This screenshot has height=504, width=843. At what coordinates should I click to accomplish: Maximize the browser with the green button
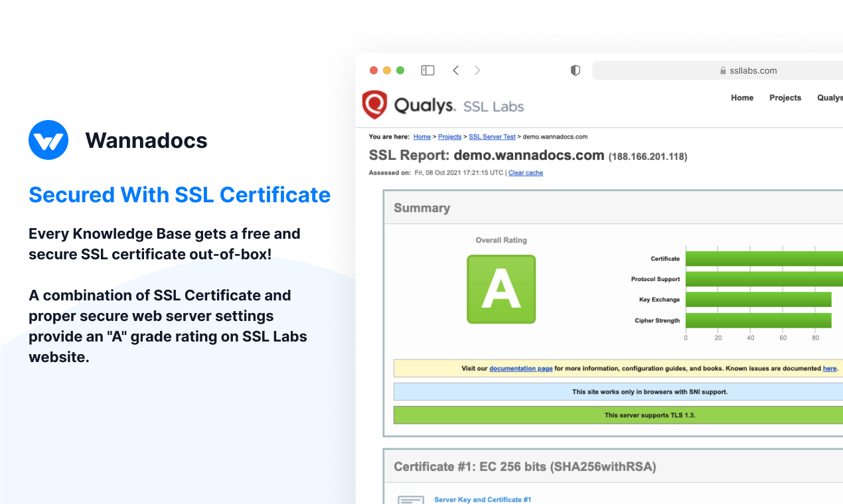coord(400,70)
